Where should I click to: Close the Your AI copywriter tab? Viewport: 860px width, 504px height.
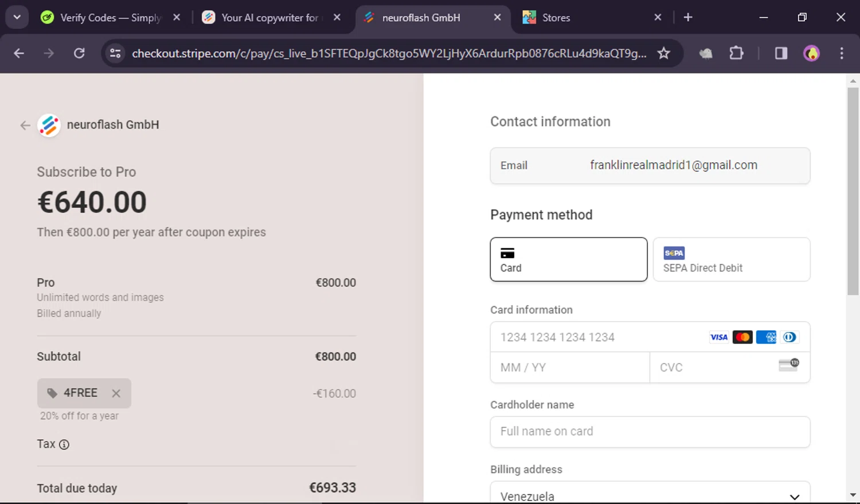click(x=337, y=18)
